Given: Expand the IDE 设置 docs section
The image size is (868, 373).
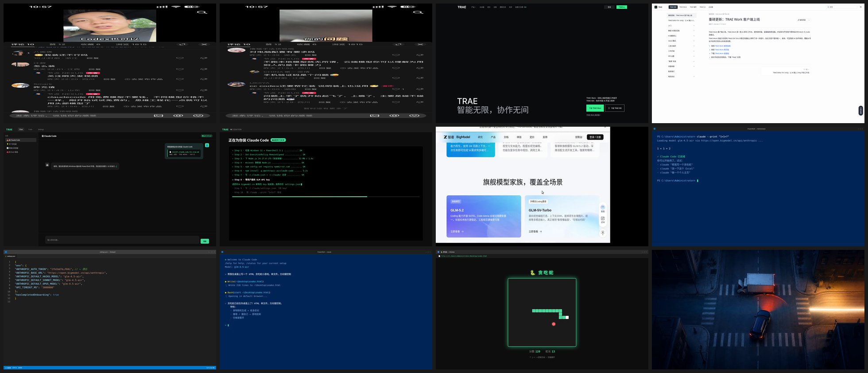Looking at the screenshot, I should [x=681, y=56].
